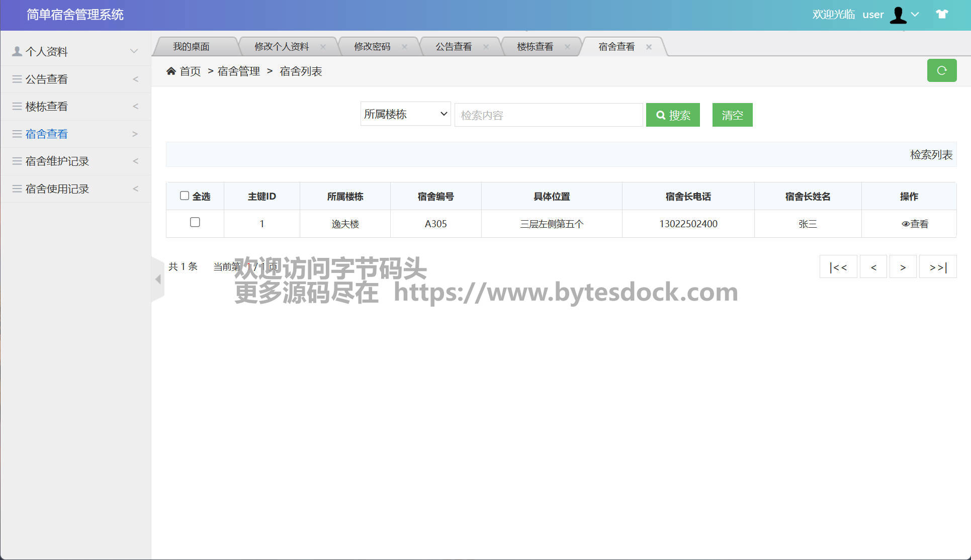
Task: Open user dropdown arrow next to avatar
Action: (x=915, y=14)
